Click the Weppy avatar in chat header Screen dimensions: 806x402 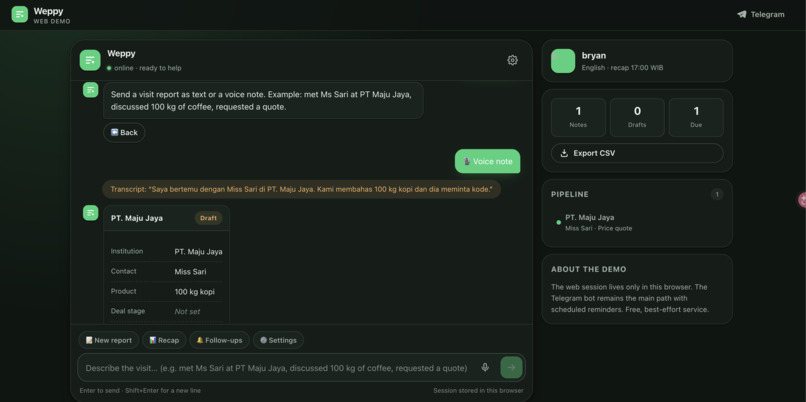tap(90, 60)
